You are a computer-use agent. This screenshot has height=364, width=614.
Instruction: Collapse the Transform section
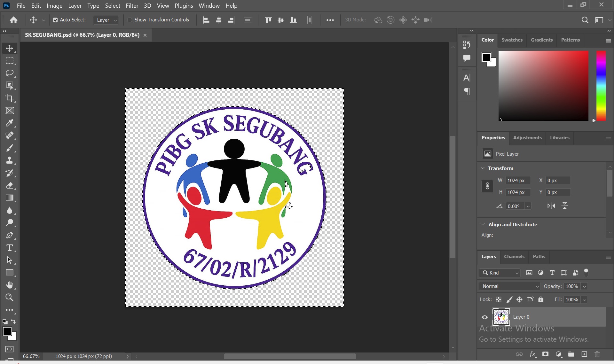[x=483, y=168]
